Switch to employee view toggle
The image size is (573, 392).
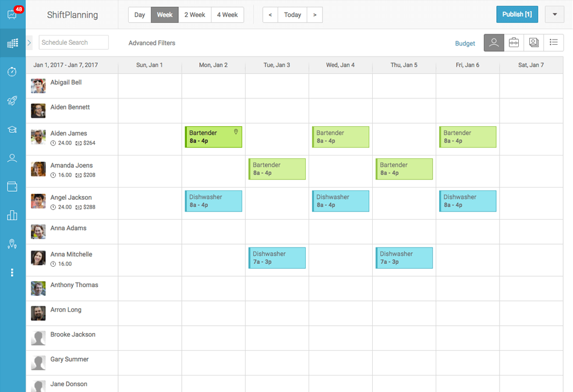point(494,43)
